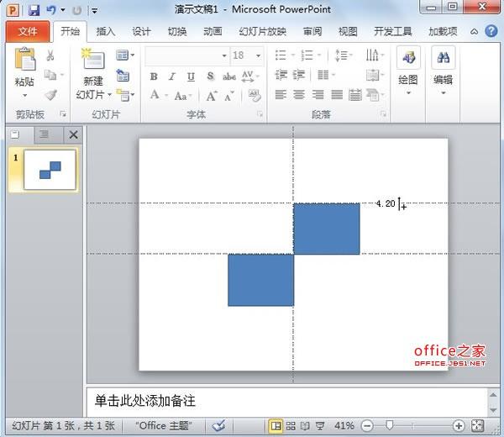Viewport: 504px width, 437px height.
Task: Switch to Slide Sorter view
Action: pyautogui.click(x=291, y=426)
